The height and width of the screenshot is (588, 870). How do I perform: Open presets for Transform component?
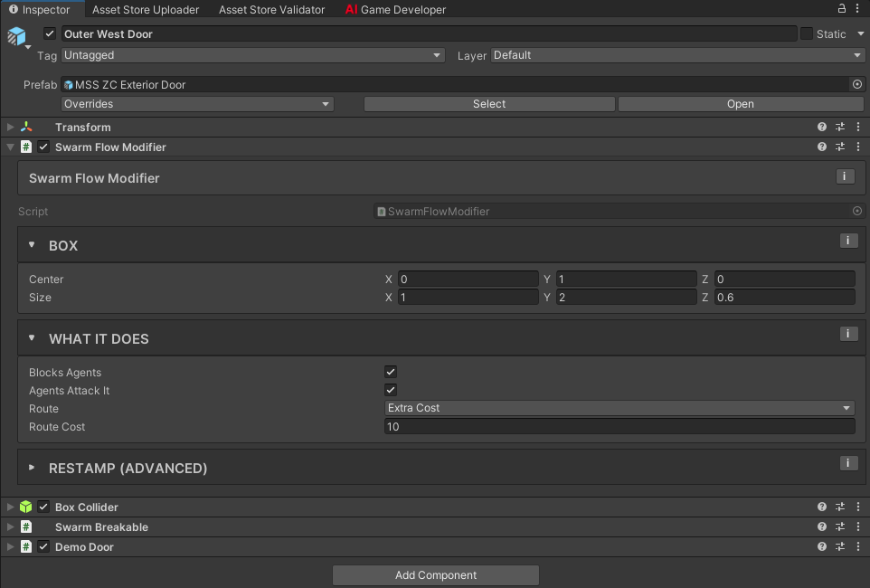pos(840,128)
